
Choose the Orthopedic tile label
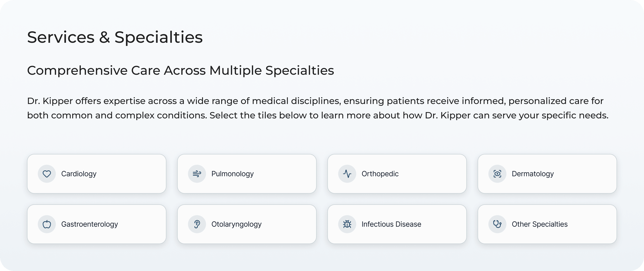[380, 174]
